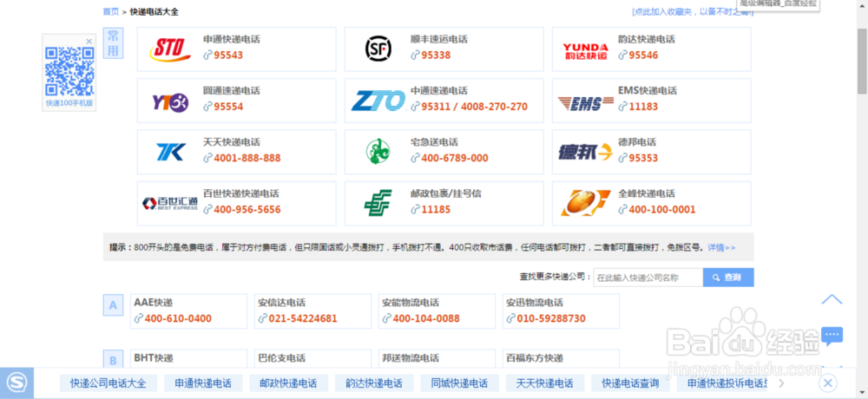Click phone number 400-956-5656
Image resolution: width=868 pixels, height=399 pixels.
point(247,210)
